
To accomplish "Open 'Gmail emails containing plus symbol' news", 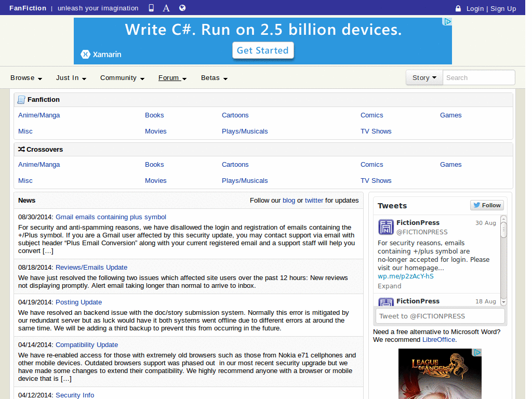I will point(111,217).
